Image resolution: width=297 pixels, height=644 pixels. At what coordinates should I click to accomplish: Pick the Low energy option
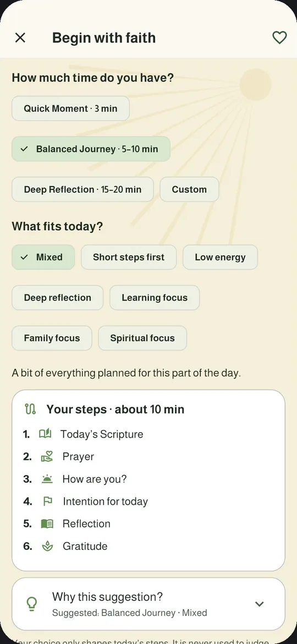point(221,257)
